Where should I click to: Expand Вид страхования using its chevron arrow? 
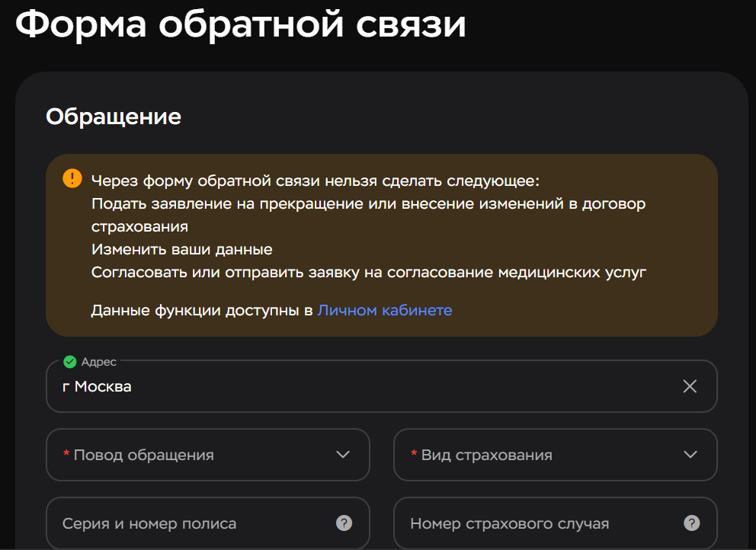690,455
